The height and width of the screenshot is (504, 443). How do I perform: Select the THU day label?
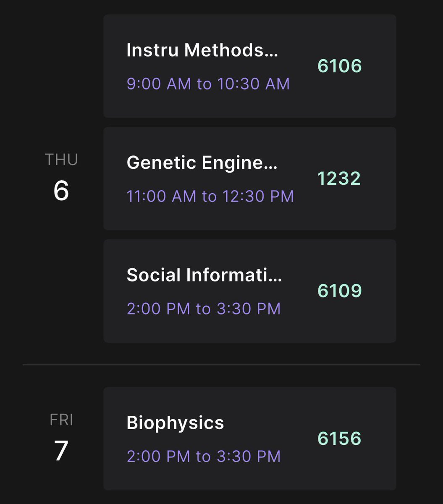[x=61, y=160]
